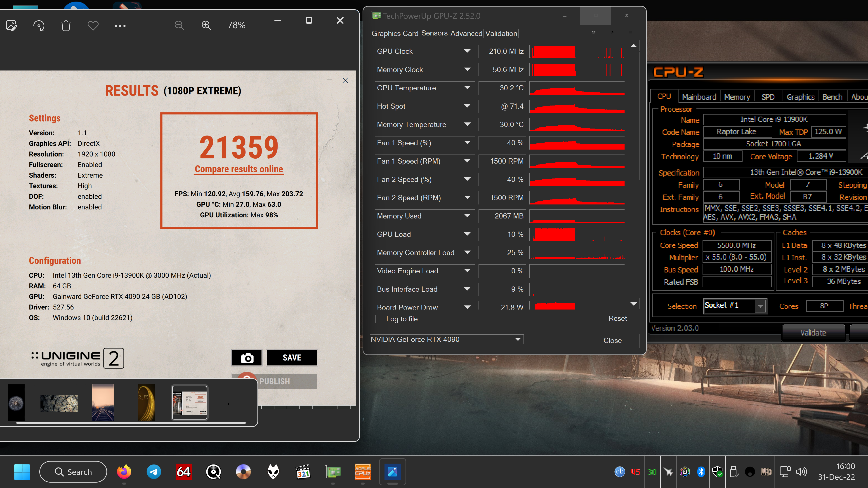Expand Fan 1 Speed (%) dropdown
The height and width of the screenshot is (488, 868).
pos(467,143)
